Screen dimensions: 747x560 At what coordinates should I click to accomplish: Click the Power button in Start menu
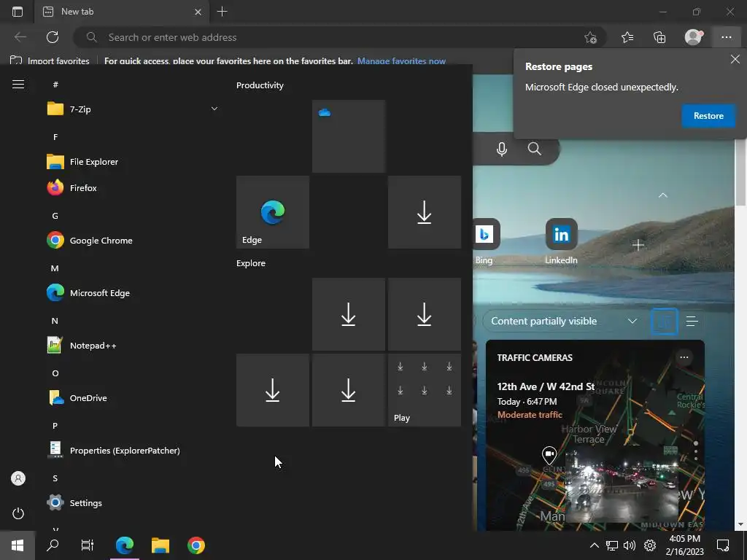[18, 513]
